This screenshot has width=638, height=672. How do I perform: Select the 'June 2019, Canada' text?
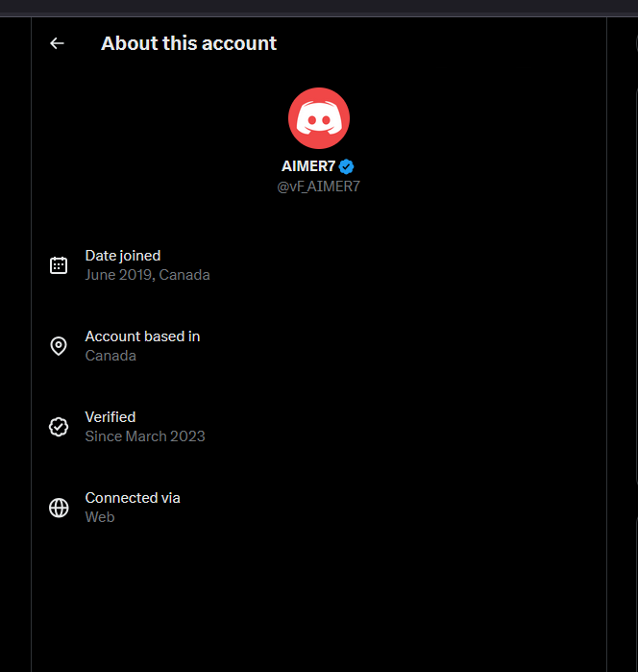coord(147,275)
